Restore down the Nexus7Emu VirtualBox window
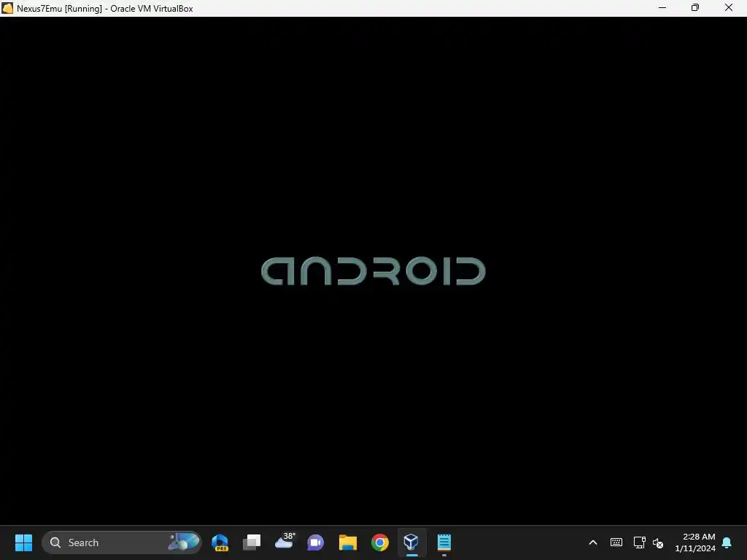Screen dimensions: 747x560 695,7
